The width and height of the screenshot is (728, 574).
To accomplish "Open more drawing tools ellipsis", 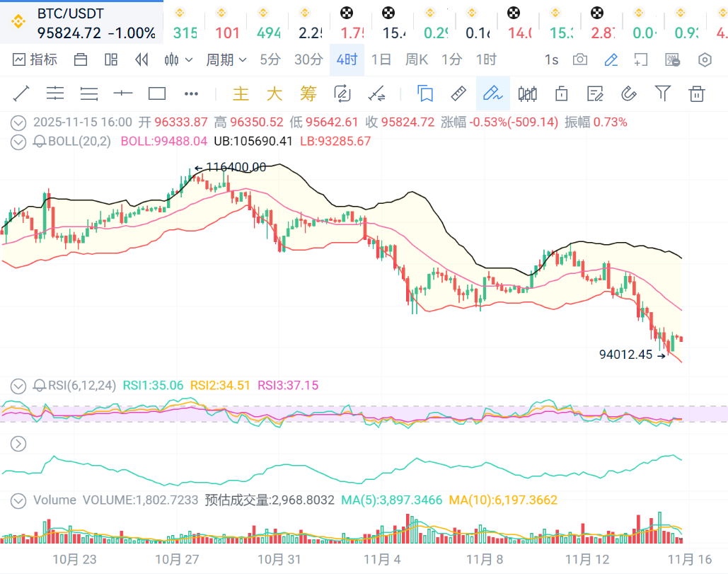I will pos(191,93).
